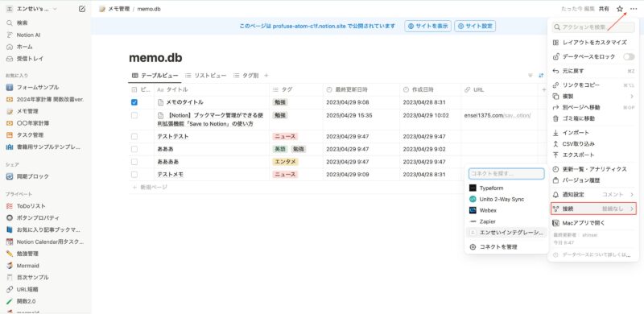The width and height of the screenshot is (644, 314).
Task: Add a 新規ページ row
Action: point(150,188)
